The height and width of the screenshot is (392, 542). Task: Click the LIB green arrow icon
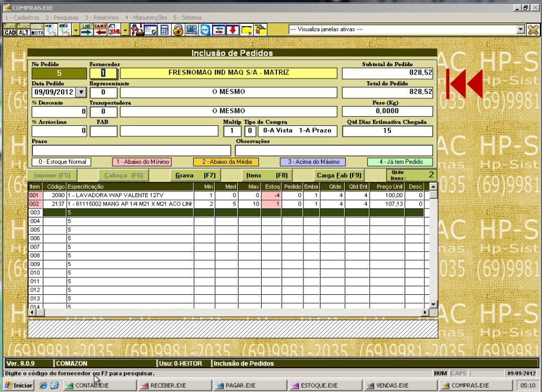click(x=86, y=30)
